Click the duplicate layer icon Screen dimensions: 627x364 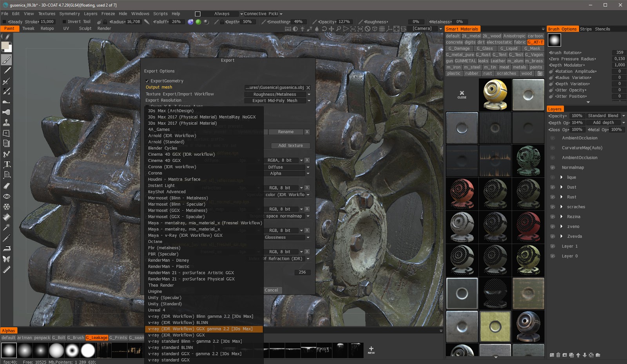pos(571,355)
